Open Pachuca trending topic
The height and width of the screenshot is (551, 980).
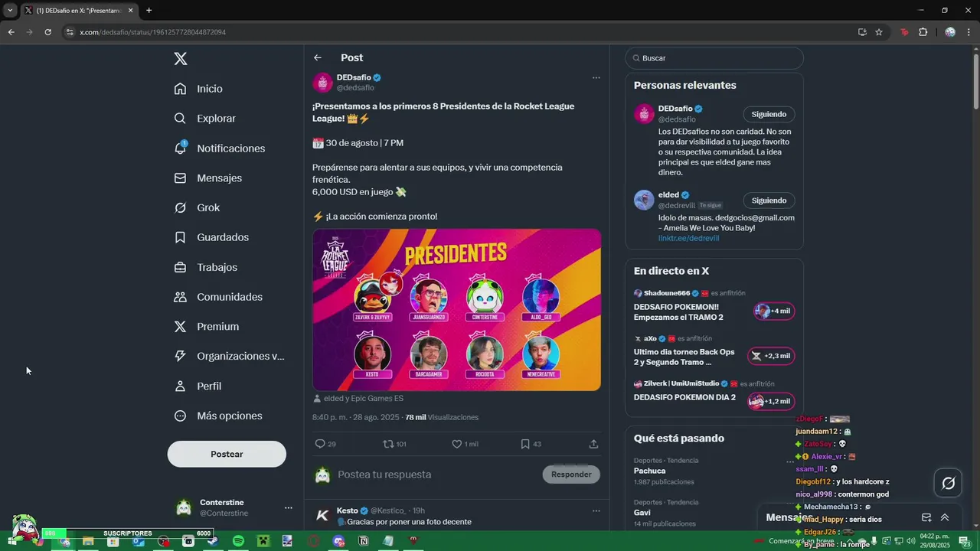tap(649, 471)
